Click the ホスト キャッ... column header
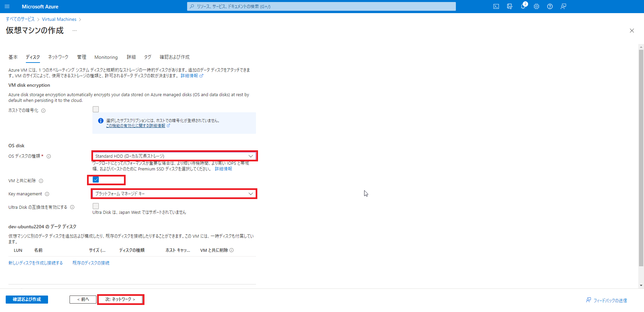Screen dimensions: 644x312 (x=178, y=250)
